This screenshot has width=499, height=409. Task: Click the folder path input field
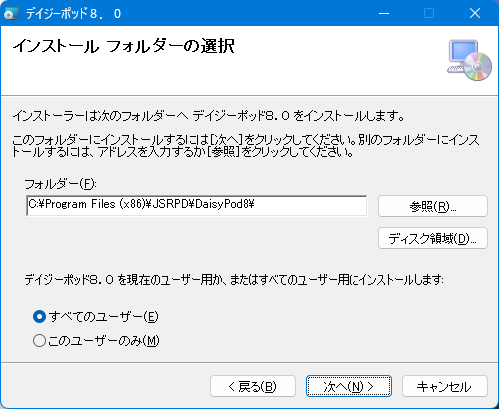coord(197,205)
